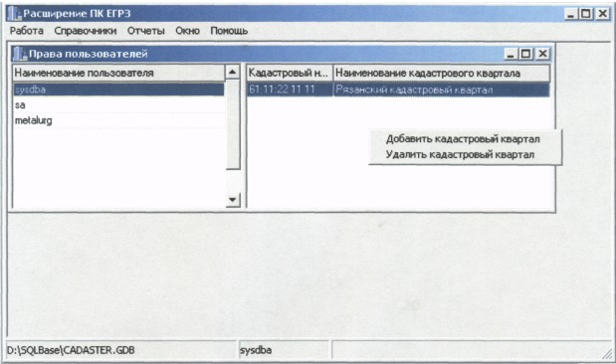This screenshot has width=616, height=364.
Task: Click the user list scroll down arrow
Action: (x=232, y=200)
